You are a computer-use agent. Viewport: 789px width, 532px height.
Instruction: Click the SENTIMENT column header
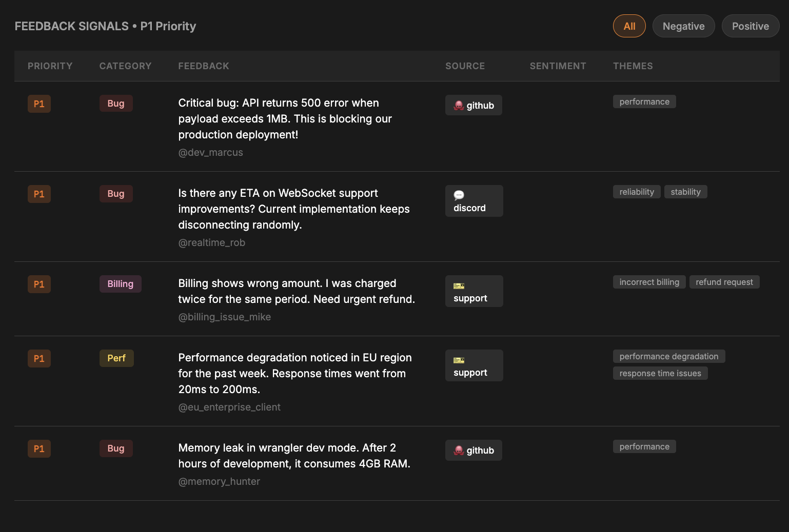click(558, 66)
